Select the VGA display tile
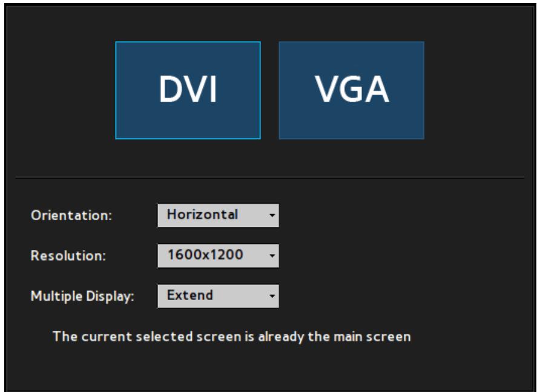The height and width of the screenshot is (392, 537). click(x=352, y=90)
